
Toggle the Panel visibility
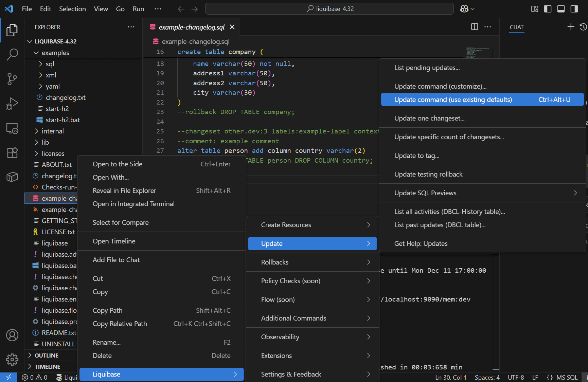[x=561, y=9]
